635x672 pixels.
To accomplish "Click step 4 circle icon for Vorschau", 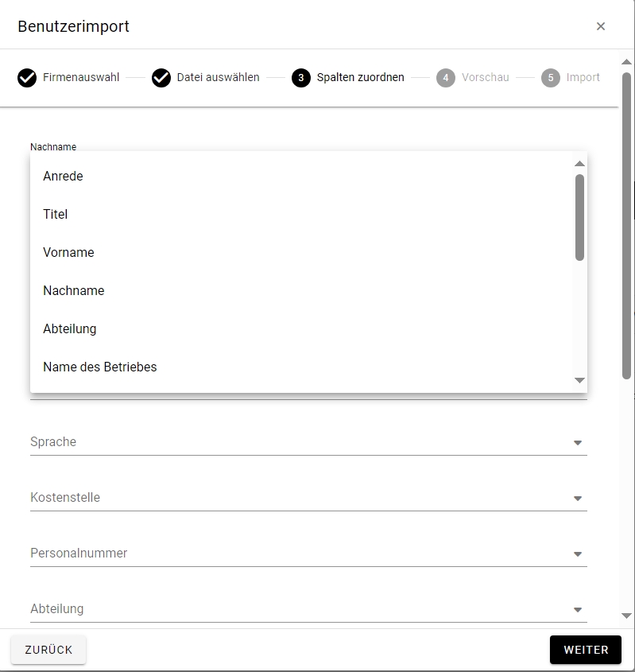I will pyautogui.click(x=446, y=78).
